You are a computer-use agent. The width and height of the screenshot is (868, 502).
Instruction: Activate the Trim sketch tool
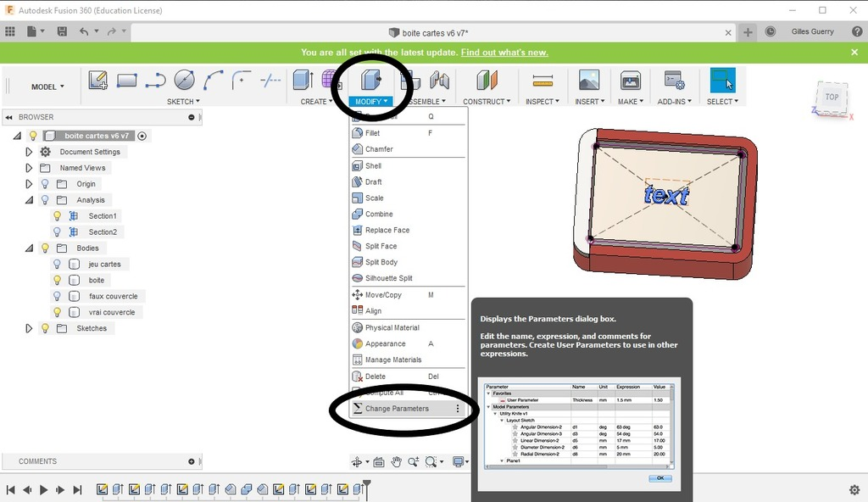point(270,81)
